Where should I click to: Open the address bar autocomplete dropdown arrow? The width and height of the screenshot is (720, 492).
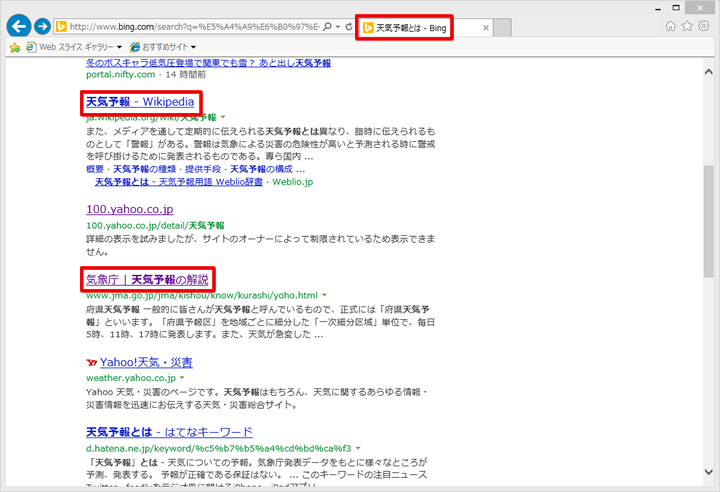tap(338, 27)
